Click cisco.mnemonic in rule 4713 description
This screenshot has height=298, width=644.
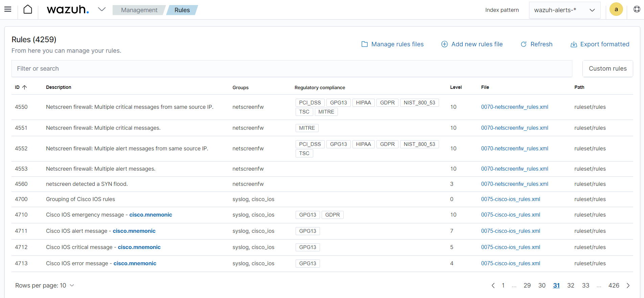click(135, 264)
